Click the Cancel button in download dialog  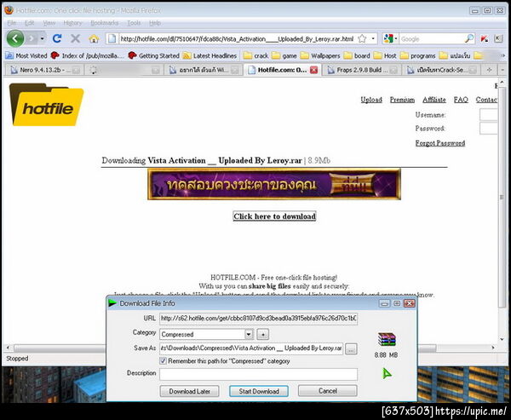(x=328, y=391)
